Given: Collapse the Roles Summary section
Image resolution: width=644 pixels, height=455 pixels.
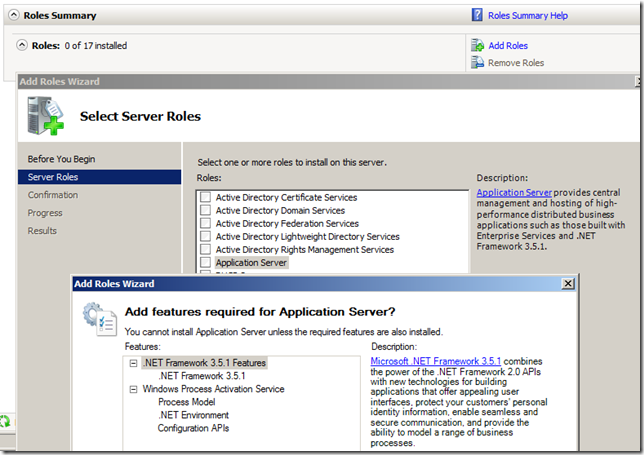Looking at the screenshot, I should [11, 16].
